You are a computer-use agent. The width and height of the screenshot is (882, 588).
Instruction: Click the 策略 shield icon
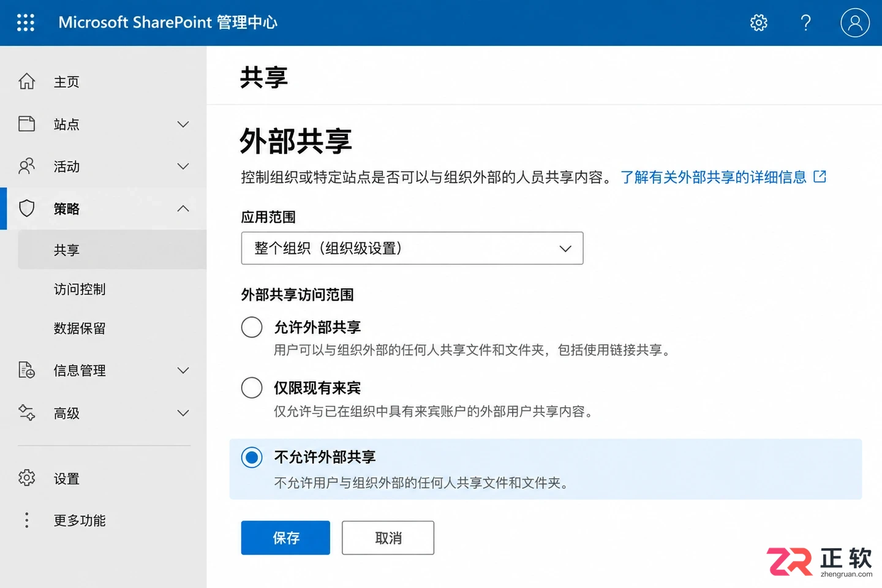pos(27,208)
